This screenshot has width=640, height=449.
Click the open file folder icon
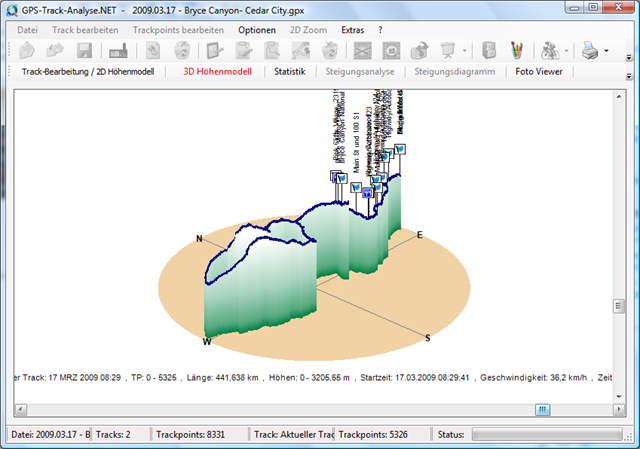point(28,50)
